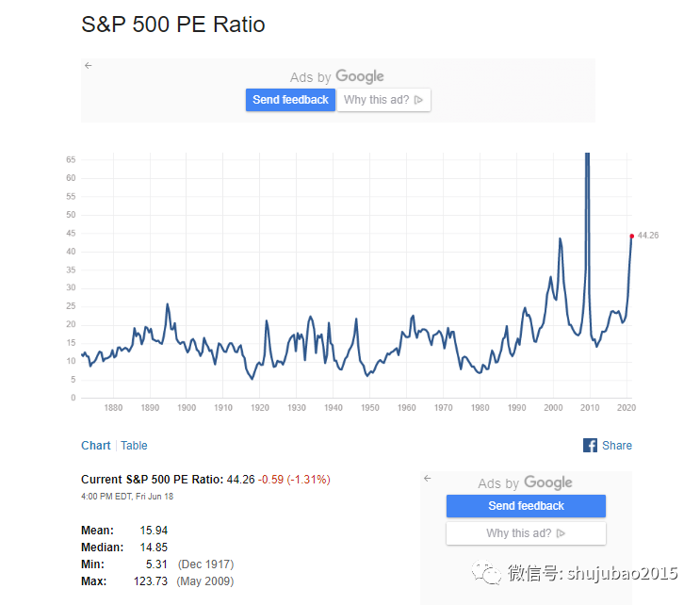
Task: Click the AdChoices triangle in lower Why this ad button
Action: [x=561, y=533]
